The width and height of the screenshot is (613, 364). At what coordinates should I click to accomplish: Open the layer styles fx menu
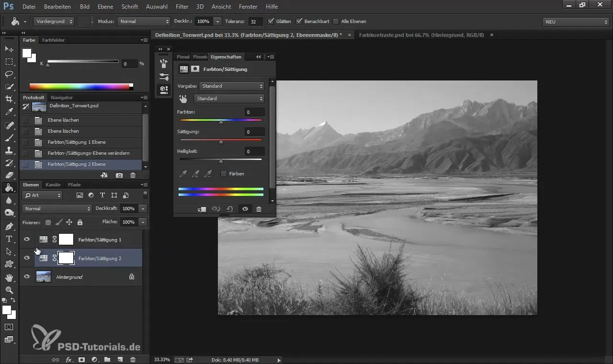point(68,359)
